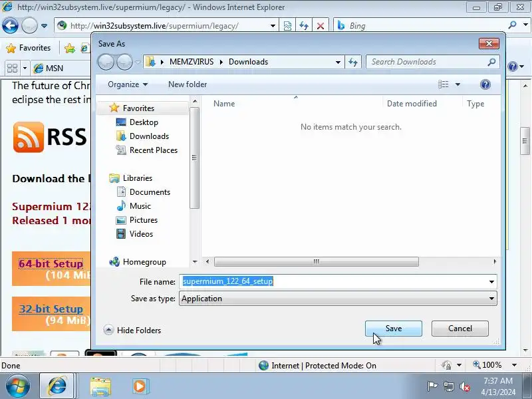Image resolution: width=532 pixels, height=399 pixels.
Task: Add to Favorites bar star icon
Action: pos(70,49)
